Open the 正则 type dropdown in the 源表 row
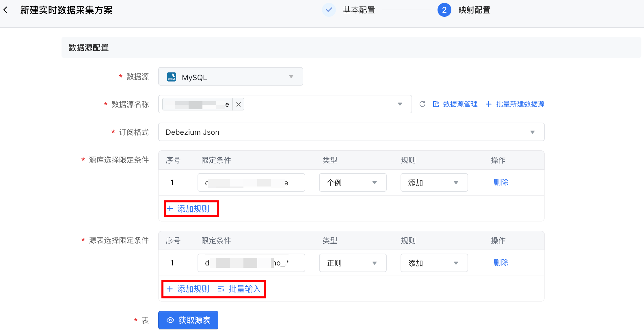 [353, 263]
